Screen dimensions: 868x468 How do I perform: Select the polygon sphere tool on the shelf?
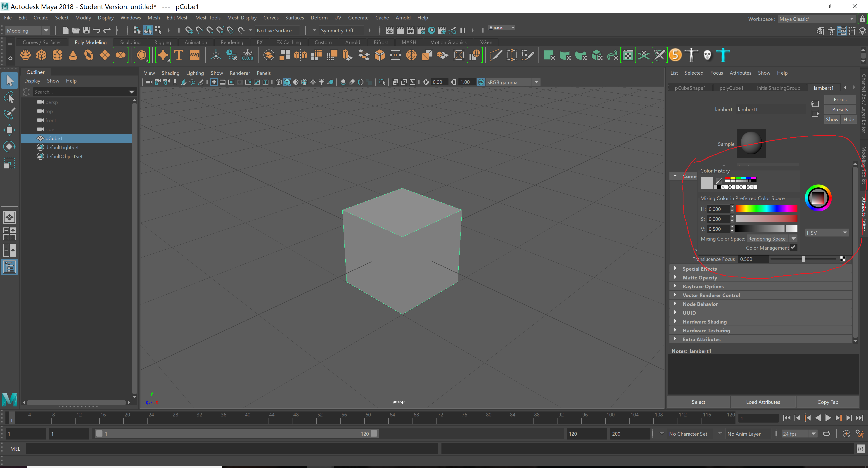tap(26, 55)
